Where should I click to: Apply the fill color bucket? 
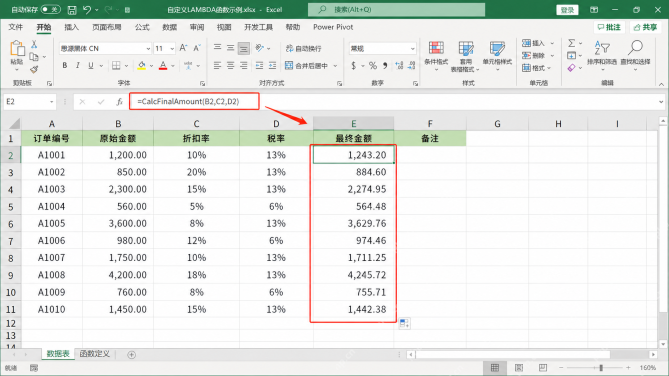pyautogui.click(x=142, y=66)
